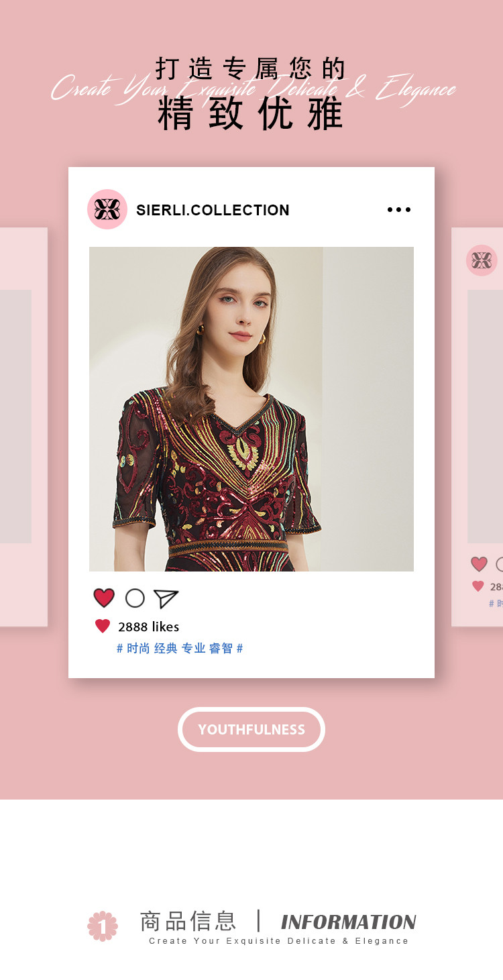
Task: Click the pink flower badge numbered 1
Action: click(x=103, y=926)
